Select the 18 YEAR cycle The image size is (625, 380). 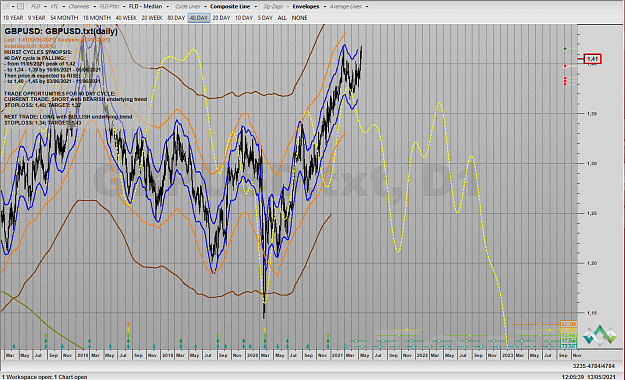tap(13, 18)
